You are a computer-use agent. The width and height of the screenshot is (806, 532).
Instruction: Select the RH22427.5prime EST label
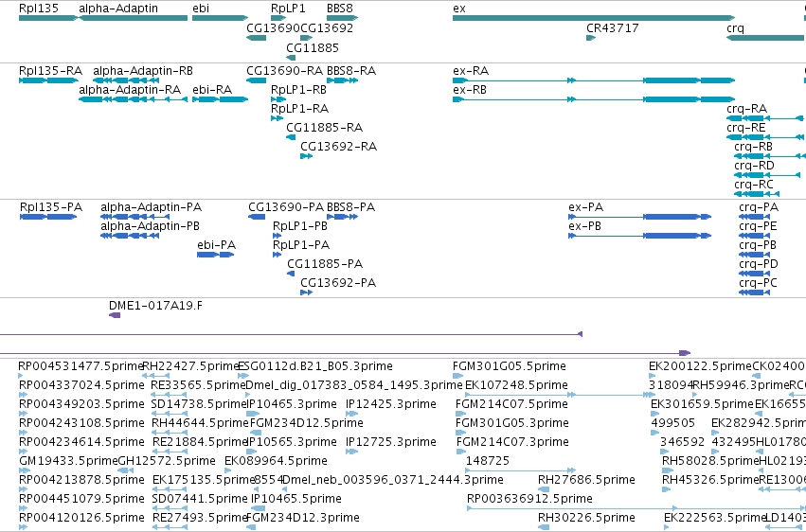pos(190,366)
